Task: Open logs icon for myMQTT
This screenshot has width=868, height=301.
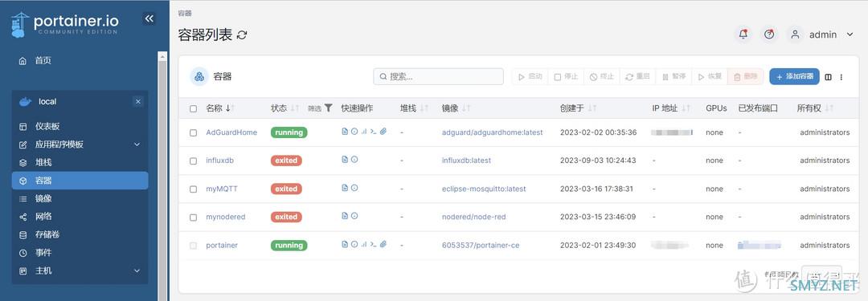Action: coord(345,188)
